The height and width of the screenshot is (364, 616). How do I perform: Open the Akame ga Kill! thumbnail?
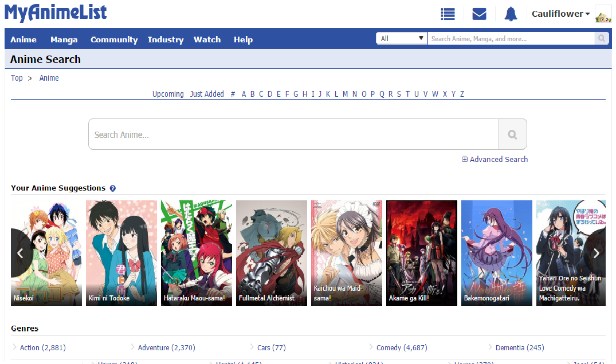422,254
